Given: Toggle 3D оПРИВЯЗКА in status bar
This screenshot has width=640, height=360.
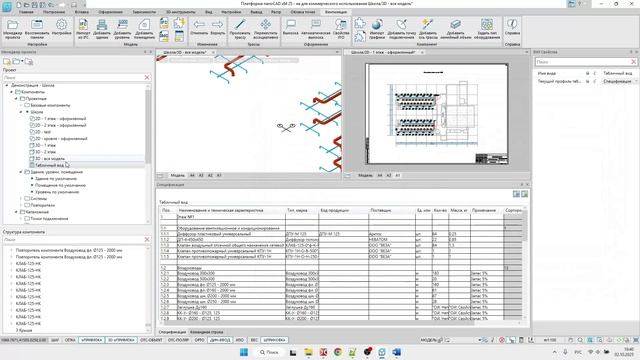Looking at the screenshot, I should pyautogui.click(x=121, y=340).
